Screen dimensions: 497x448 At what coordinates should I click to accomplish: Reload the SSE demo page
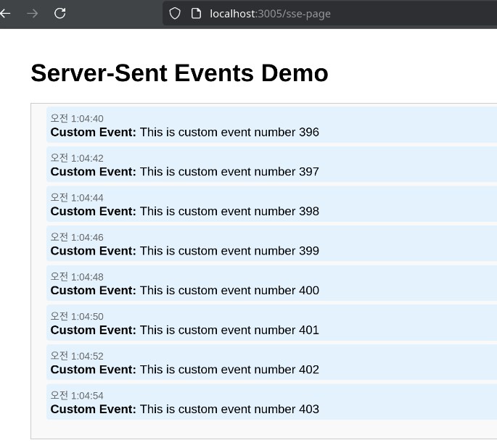click(60, 13)
